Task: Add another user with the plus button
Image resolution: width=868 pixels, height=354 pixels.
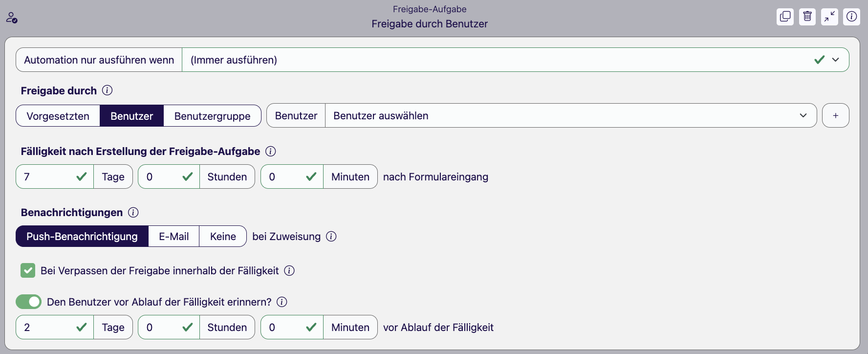Action: click(x=835, y=116)
